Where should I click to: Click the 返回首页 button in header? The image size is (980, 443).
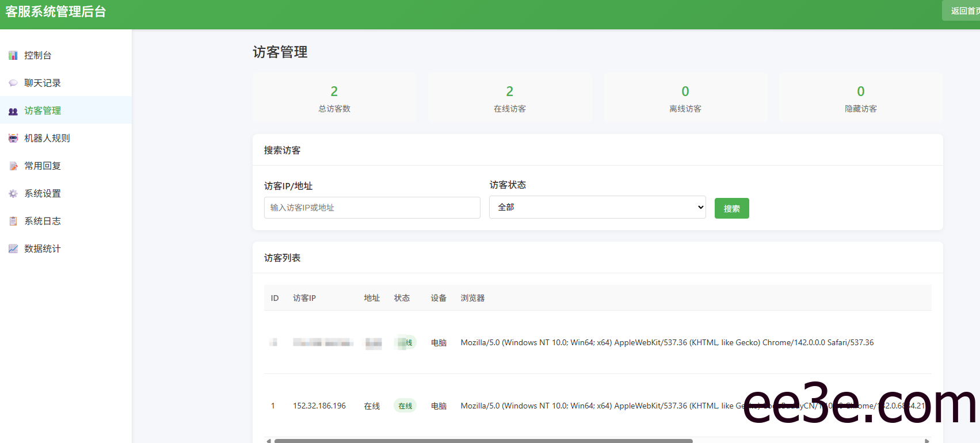pos(963,11)
